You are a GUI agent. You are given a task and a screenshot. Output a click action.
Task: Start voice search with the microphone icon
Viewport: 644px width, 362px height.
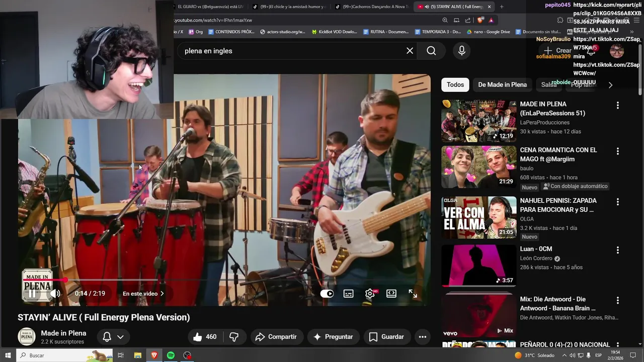click(x=462, y=51)
